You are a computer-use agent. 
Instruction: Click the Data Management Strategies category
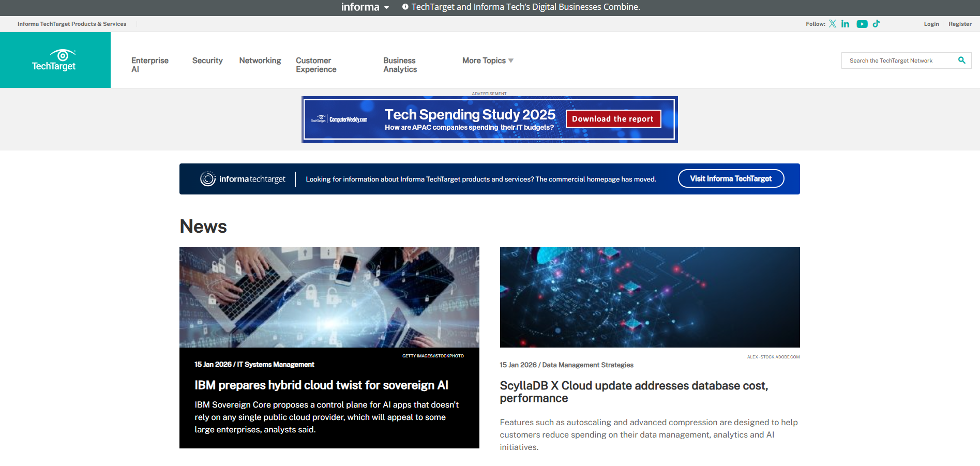click(588, 365)
